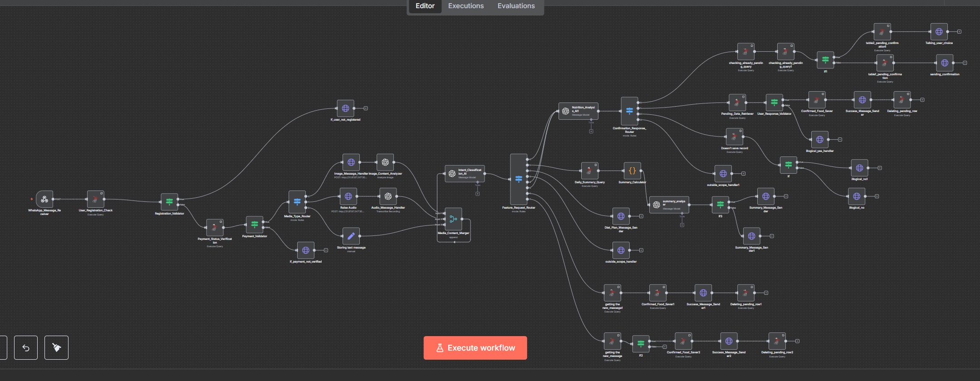Select the User_Response_Validator IF node

pyautogui.click(x=774, y=103)
